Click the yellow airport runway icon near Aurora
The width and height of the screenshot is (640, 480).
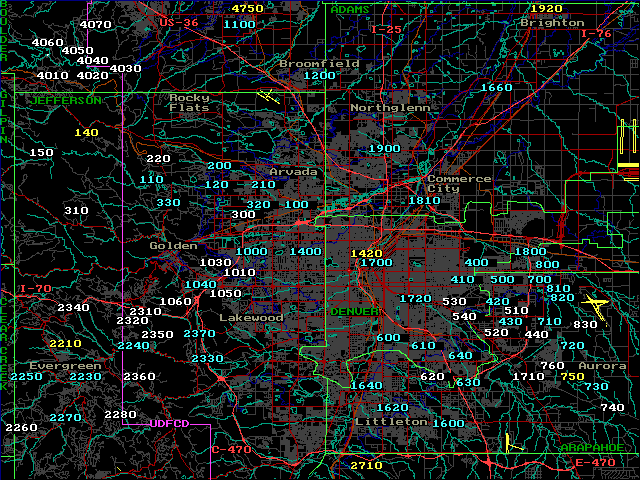point(597,305)
